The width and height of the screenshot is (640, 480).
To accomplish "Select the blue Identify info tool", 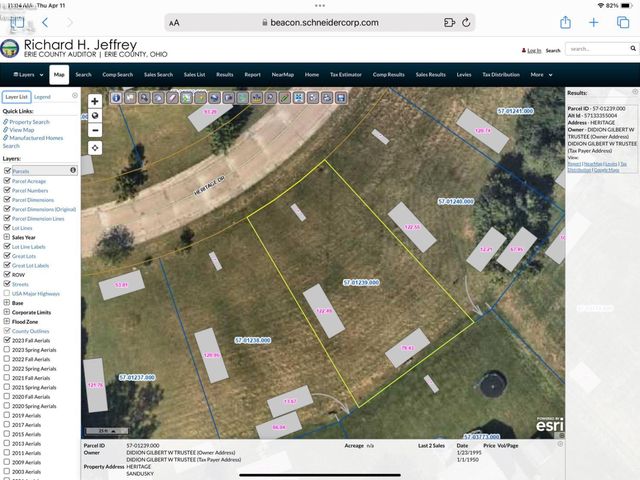I will coord(116,97).
